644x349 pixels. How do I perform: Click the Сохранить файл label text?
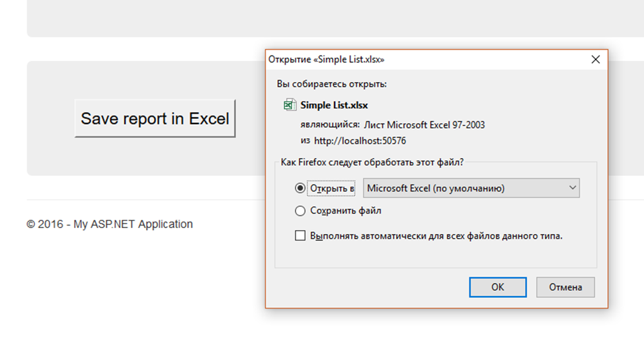345,211
